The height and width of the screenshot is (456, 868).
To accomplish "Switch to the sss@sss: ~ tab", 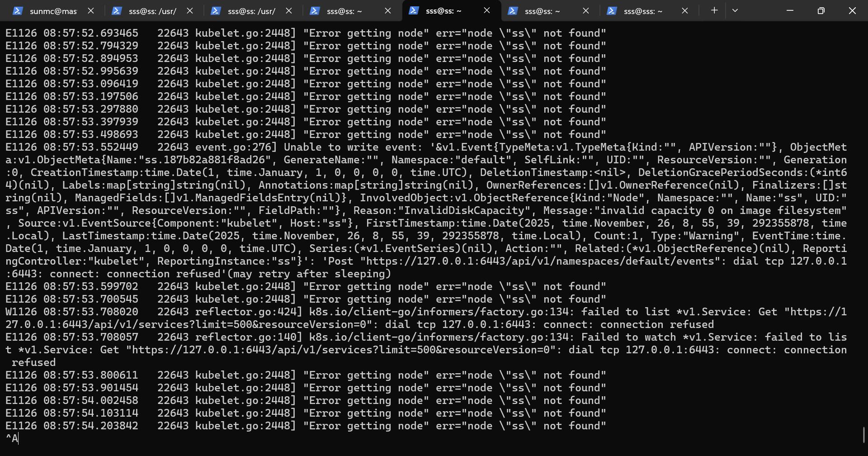I will click(642, 11).
